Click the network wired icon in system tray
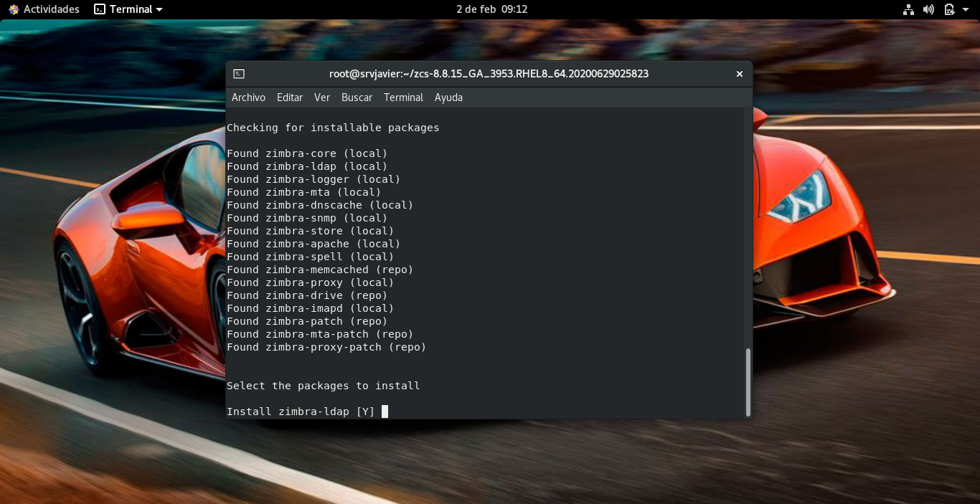This screenshot has width=980, height=504. 908,9
